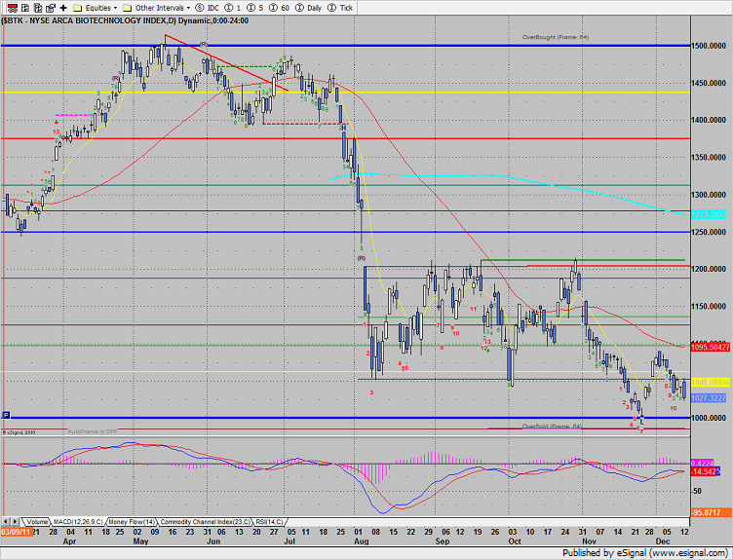Image resolution: width=733 pixels, height=560 pixels.
Task: Click the blue P marker on left edge
Action: point(6,415)
